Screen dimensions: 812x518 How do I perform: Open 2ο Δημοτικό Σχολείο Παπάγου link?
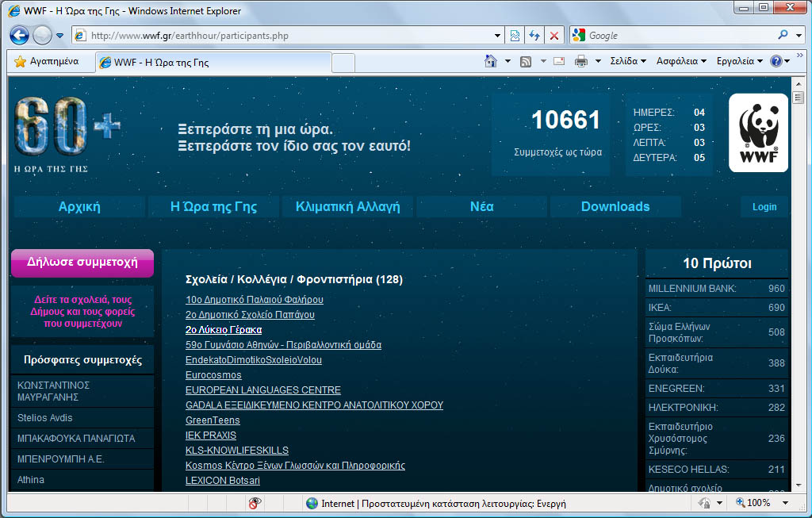(x=250, y=314)
